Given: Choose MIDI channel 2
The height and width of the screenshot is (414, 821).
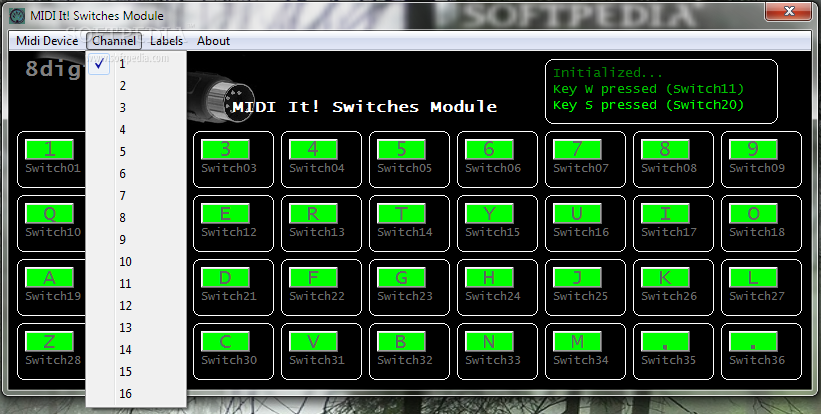Looking at the screenshot, I should pos(136,86).
